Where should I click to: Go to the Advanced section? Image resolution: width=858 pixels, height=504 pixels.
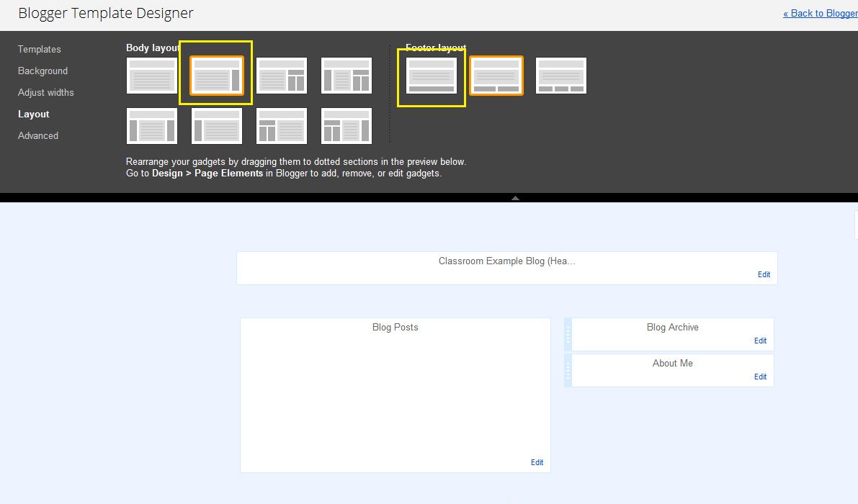37,135
